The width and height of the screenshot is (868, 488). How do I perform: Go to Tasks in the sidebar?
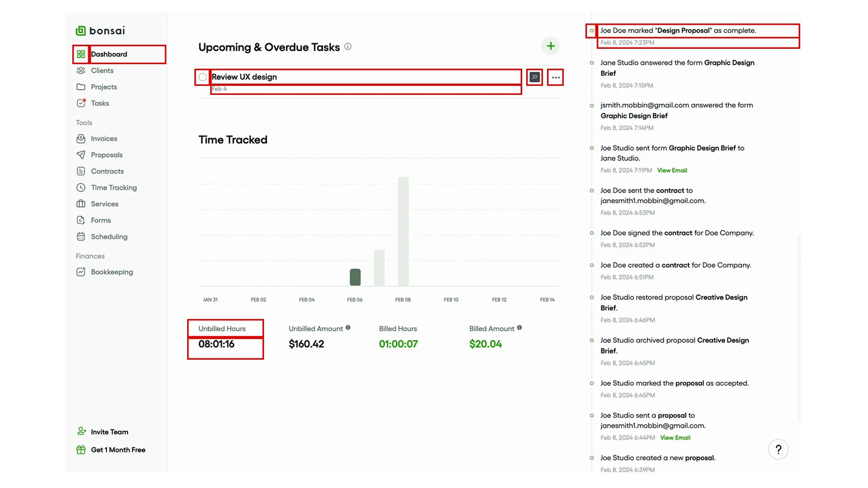point(100,103)
